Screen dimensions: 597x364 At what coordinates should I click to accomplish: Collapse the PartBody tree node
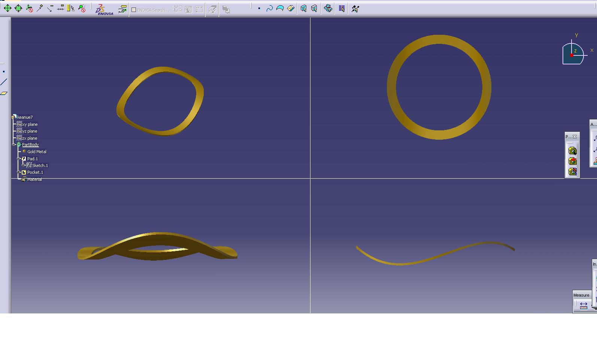[14, 145]
